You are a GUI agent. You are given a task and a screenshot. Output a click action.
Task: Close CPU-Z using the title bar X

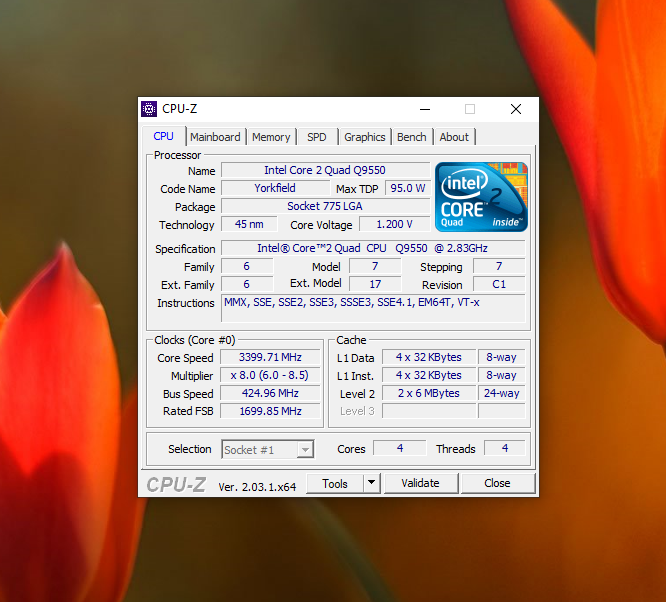point(515,109)
